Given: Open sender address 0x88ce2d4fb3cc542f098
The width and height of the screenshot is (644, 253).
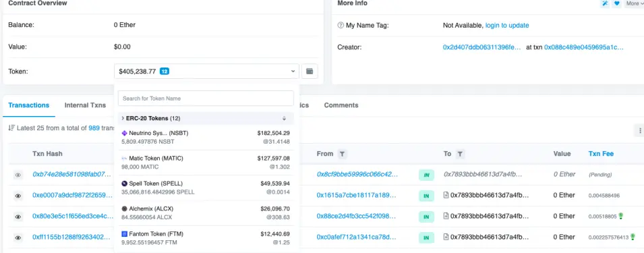Looking at the screenshot, I should (357, 216).
